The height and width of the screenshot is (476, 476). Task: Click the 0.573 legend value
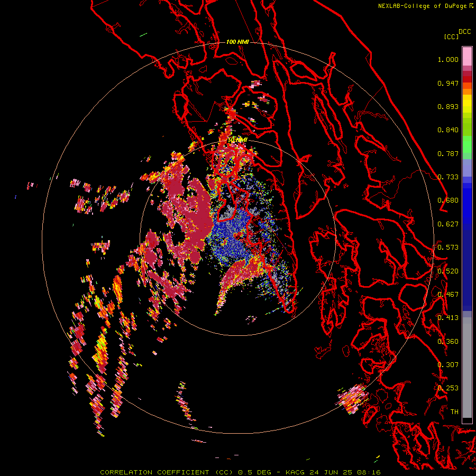coord(448,248)
